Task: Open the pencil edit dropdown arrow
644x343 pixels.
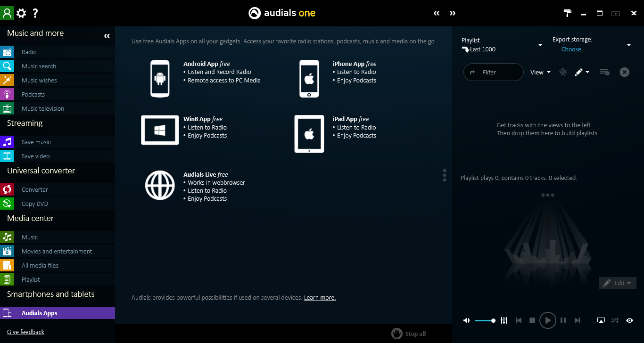Action: click(x=587, y=72)
